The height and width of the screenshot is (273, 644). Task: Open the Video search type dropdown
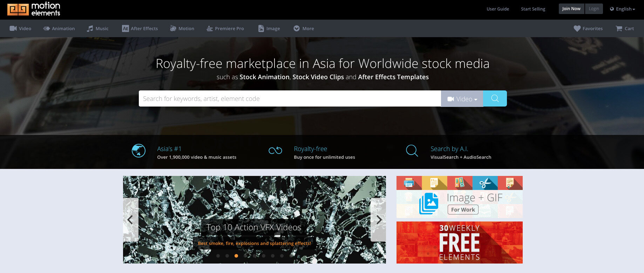462,99
